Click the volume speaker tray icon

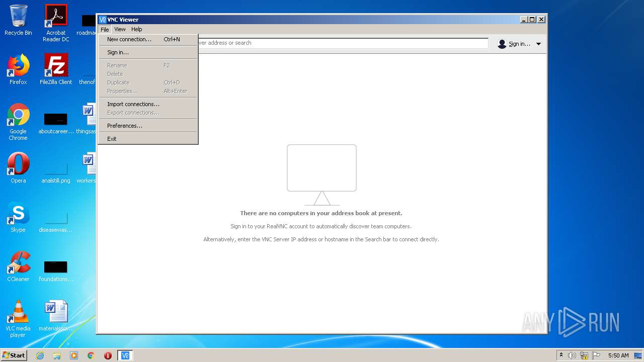[572, 355]
